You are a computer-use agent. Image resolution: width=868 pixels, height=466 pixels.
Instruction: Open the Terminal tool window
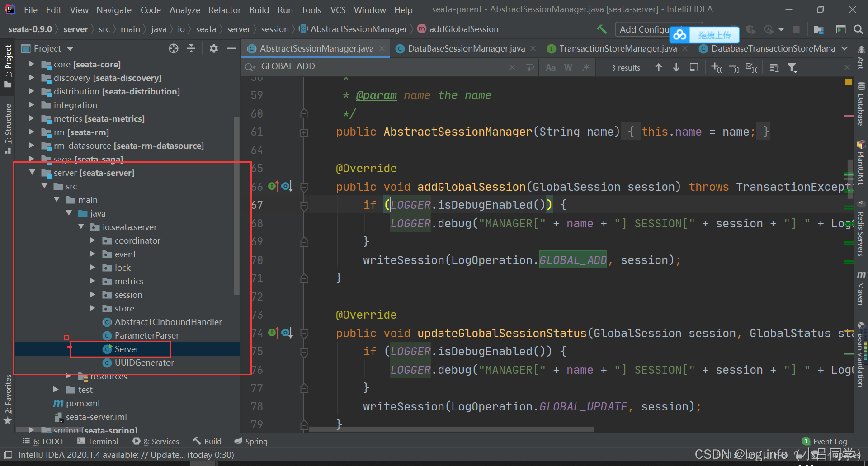pyautogui.click(x=97, y=442)
